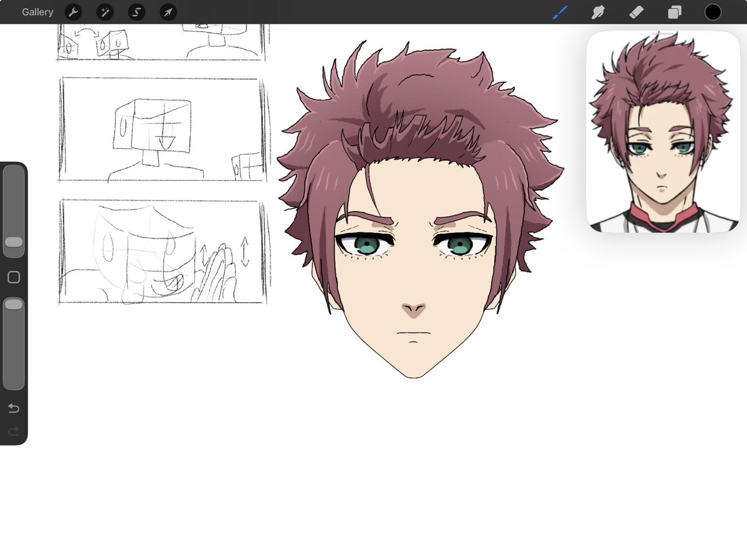Open the Adjustments magic wand menu
Viewport: 747px width, 560px height.
pyautogui.click(x=105, y=12)
